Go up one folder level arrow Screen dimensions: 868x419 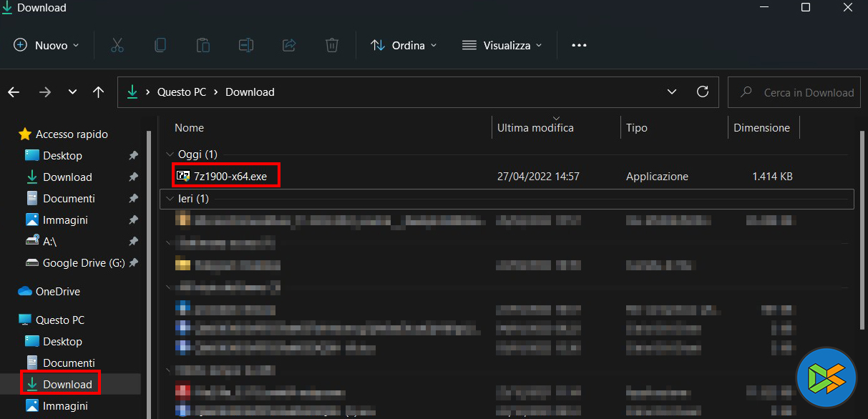(x=99, y=92)
